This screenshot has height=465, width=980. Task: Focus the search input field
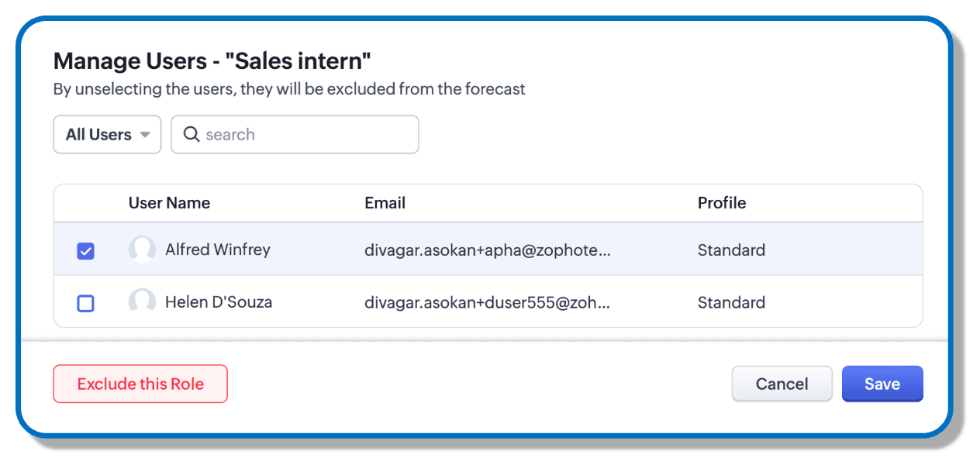tap(306, 134)
